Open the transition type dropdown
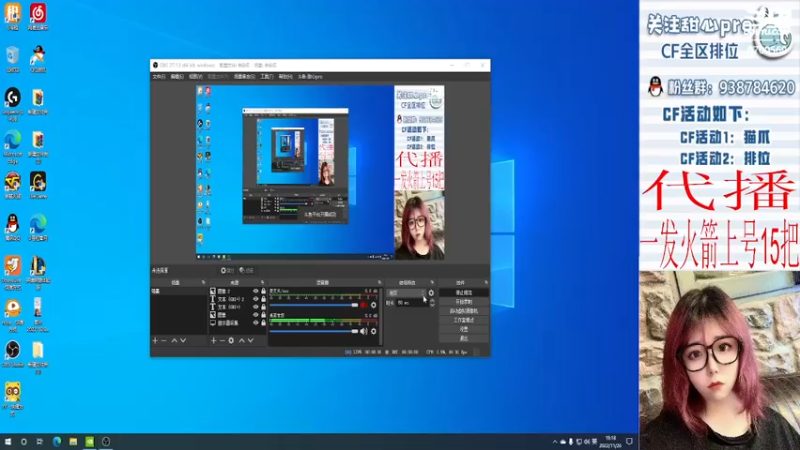This screenshot has width=800, height=450. tap(406, 293)
